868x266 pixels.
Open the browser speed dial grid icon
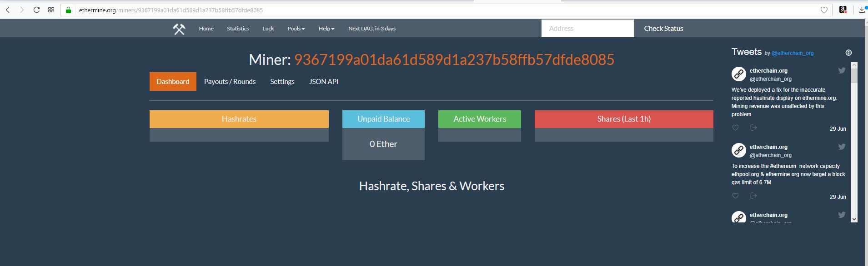pos(51,10)
